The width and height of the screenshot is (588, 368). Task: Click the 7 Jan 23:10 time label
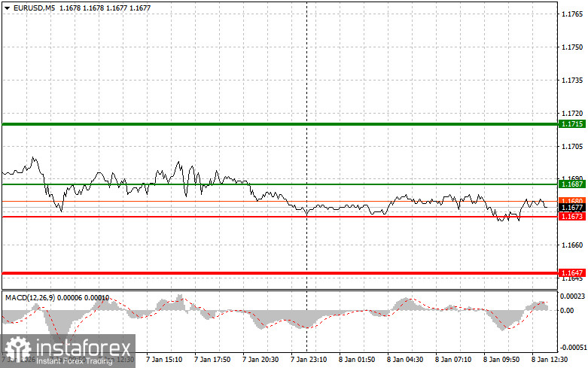click(309, 360)
